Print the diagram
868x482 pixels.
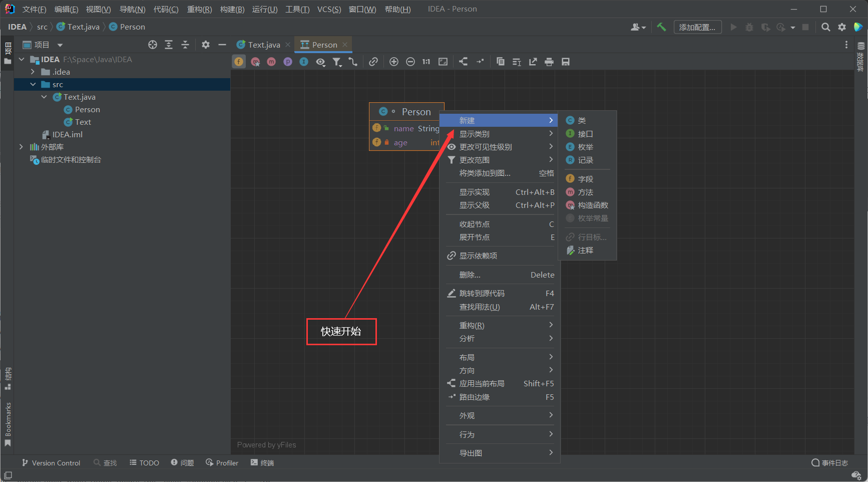pyautogui.click(x=549, y=62)
